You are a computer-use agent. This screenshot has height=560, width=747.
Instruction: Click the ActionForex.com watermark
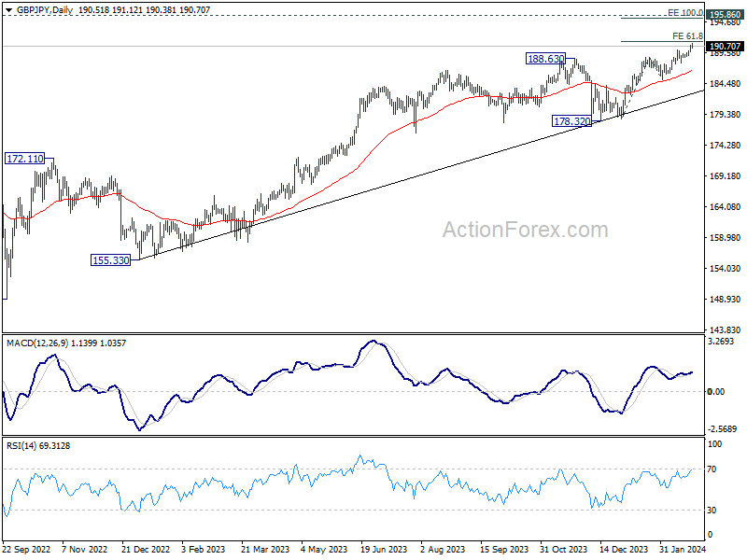click(x=526, y=230)
